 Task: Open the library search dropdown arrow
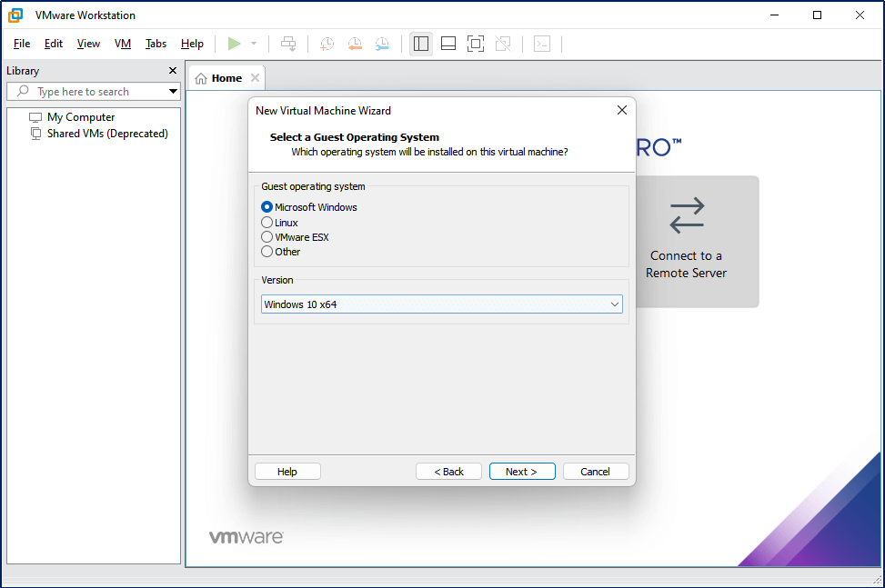173,92
